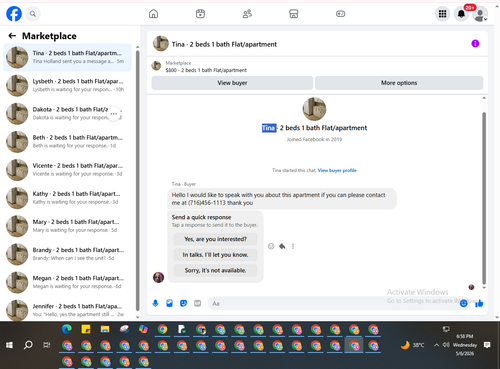Screen dimensions: 500x369
Task: Click the listing thumbnail beside $800 listing
Action: pos(156,66)
